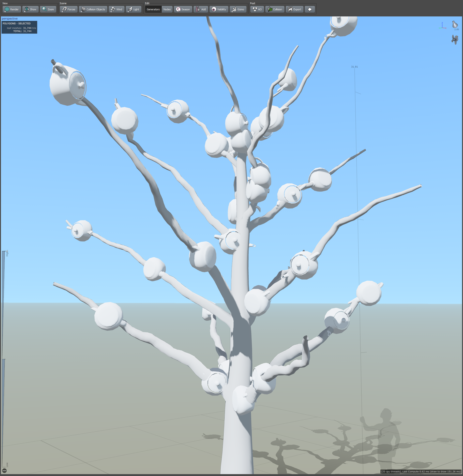Click the Render view button
The width and height of the screenshot is (463, 476).
tap(12, 9)
